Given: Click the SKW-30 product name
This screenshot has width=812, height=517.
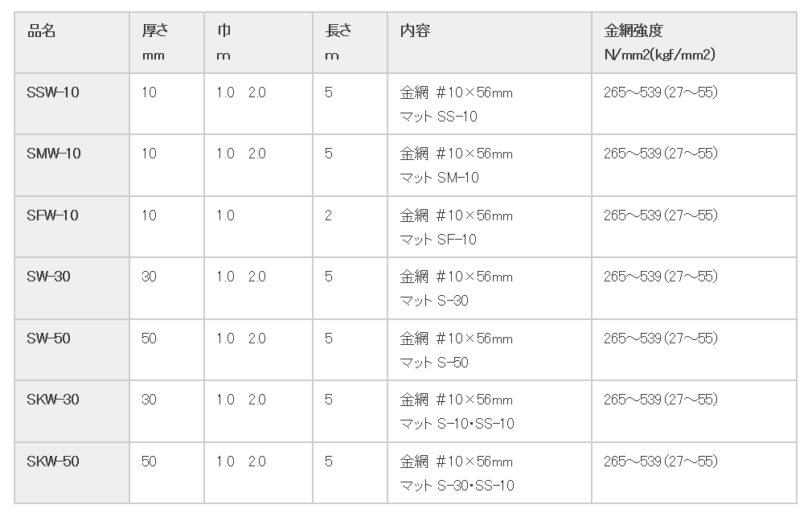Looking at the screenshot, I should (x=53, y=400).
